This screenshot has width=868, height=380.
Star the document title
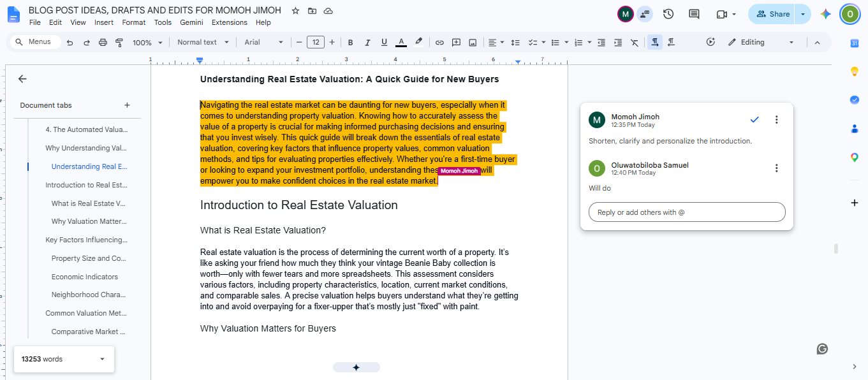295,11
